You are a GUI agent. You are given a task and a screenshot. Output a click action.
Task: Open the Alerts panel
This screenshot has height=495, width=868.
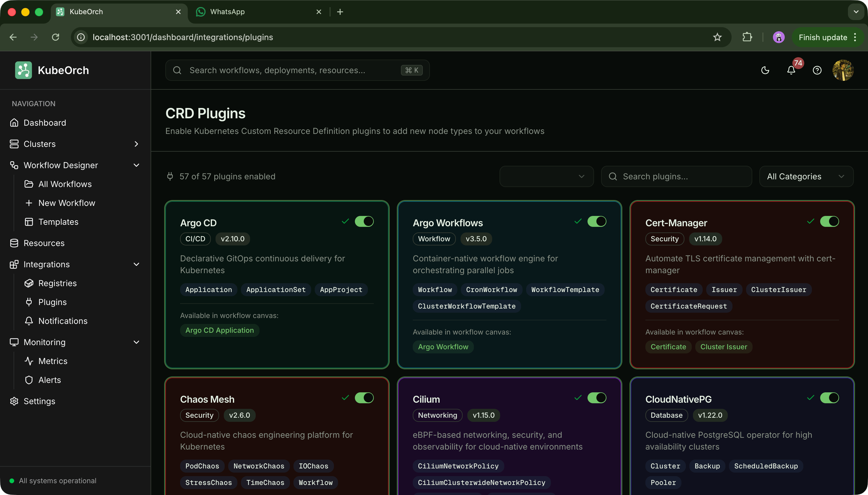click(49, 380)
